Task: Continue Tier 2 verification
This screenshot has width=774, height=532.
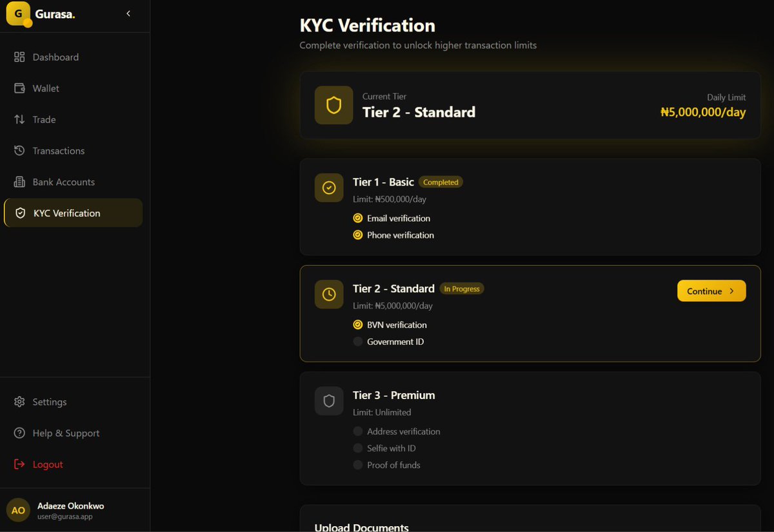Action: 711,291
